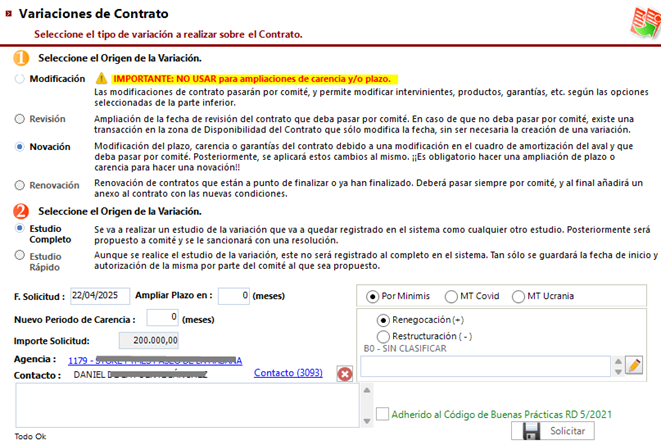Click the Importe Solicitud 200.000,00 field
The width and height of the screenshot is (661, 445).
coord(149,340)
